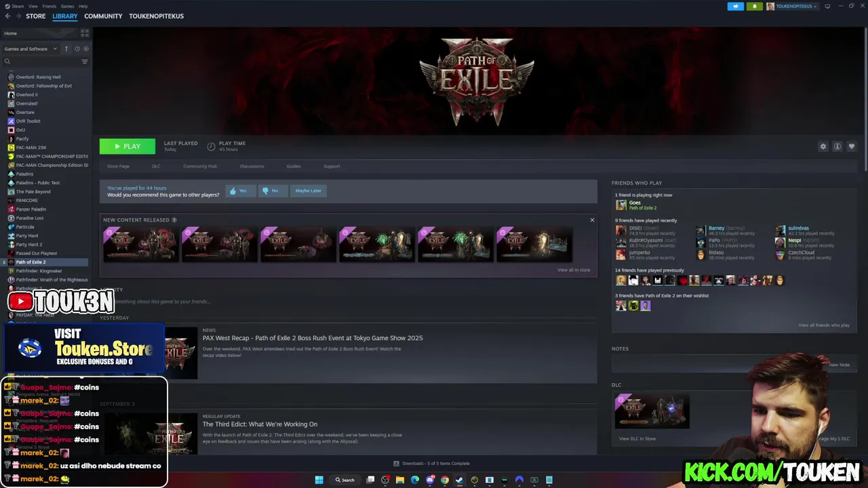Open the View menu
This screenshot has height=488, width=868.
point(33,6)
